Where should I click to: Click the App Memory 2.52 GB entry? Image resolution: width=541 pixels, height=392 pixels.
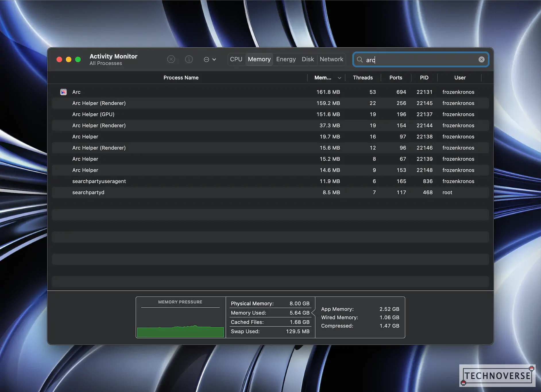(x=360, y=309)
